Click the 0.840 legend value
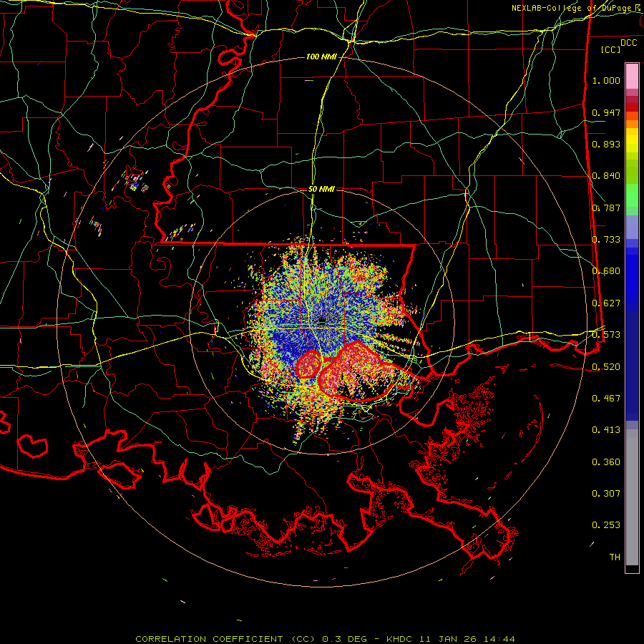 pyautogui.click(x=606, y=176)
